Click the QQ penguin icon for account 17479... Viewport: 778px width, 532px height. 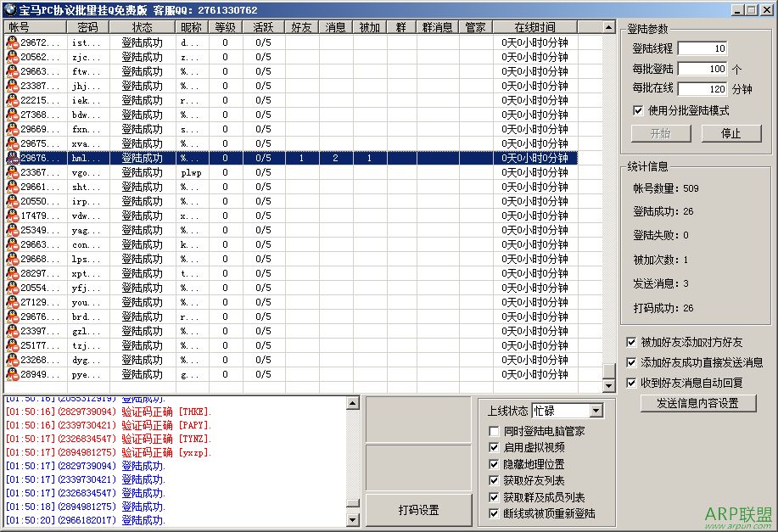(12, 216)
